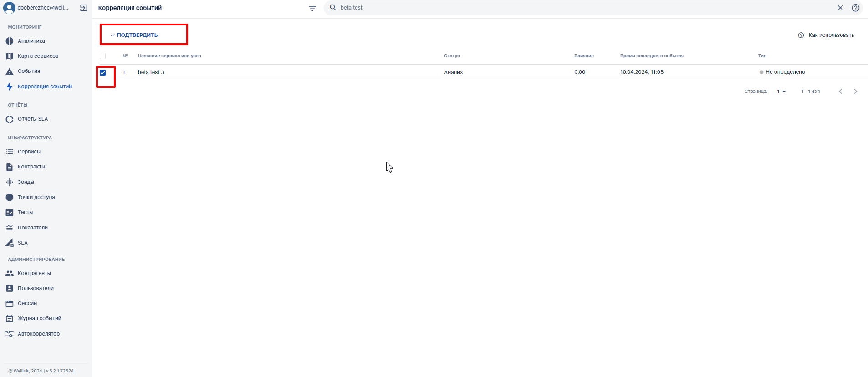Image resolution: width=868 pixels, height=377 pixels.
Task: Toggle the select-all header checkbox
Action: point(103,56)
